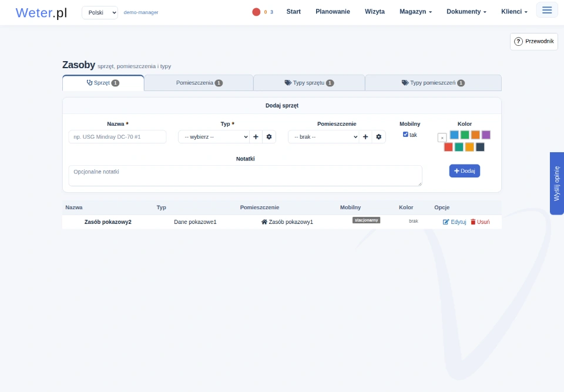Open Wizyta in the navigation
Screen dimensions: 564x392
[375, 12]
